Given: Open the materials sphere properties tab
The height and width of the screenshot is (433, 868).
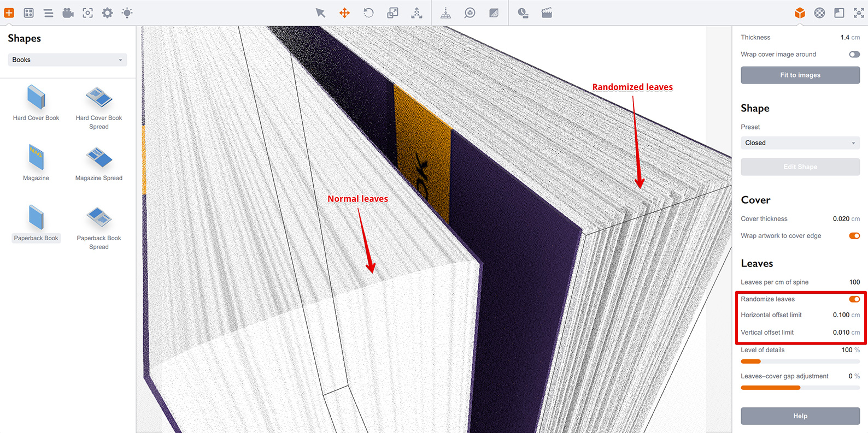Looking at the screenshot, I should point(819,13).
